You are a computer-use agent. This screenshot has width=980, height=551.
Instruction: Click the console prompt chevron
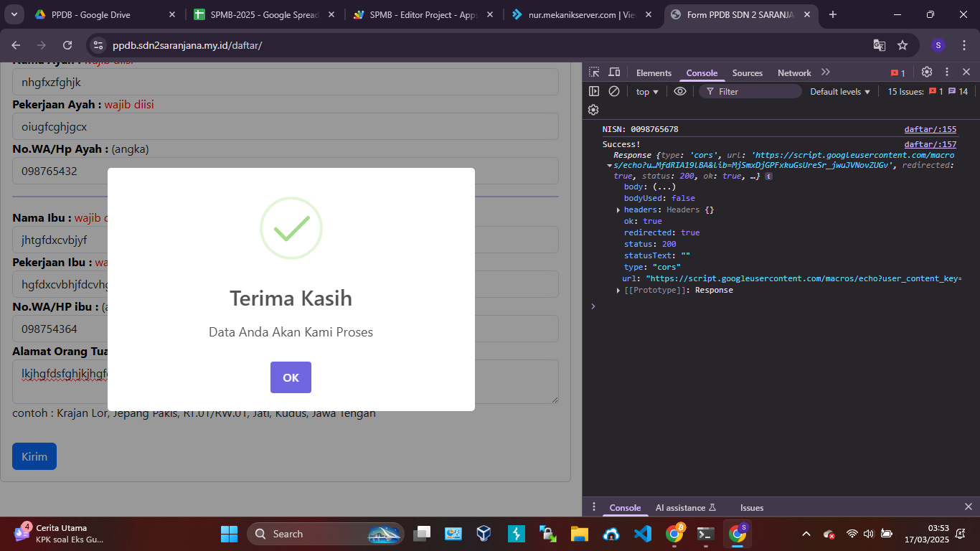pyautogui.click(x=593, y=306)
